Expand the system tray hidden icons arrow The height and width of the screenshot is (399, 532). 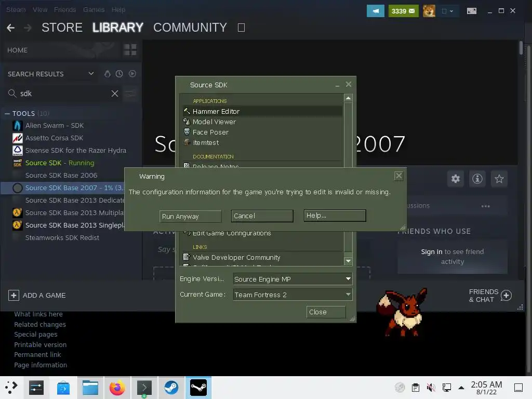point(461,388)
